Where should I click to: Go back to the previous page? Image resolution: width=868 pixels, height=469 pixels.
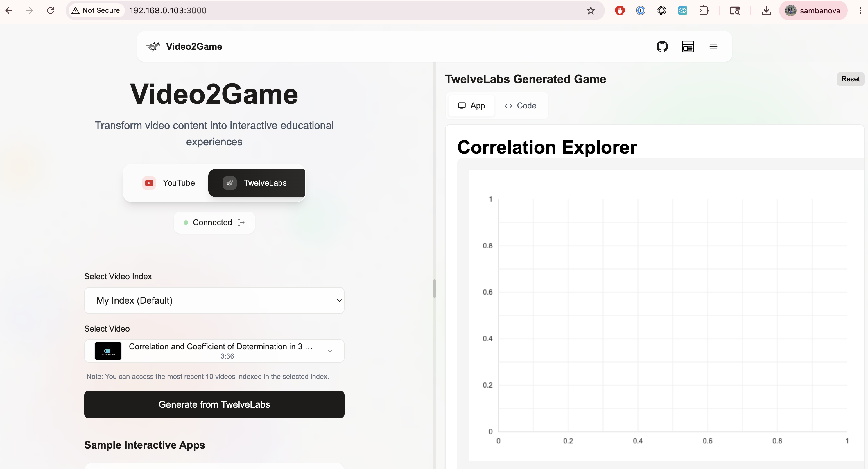coord(9,10)
